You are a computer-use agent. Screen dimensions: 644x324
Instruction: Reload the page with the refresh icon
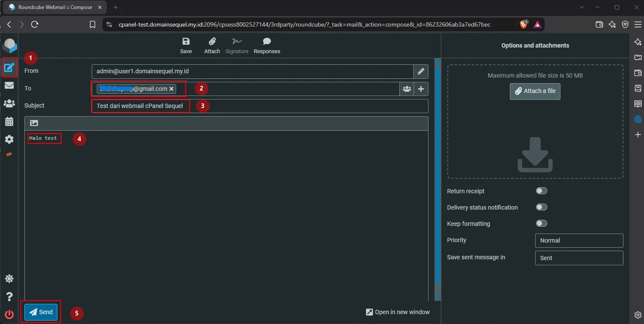click(35, 24)
